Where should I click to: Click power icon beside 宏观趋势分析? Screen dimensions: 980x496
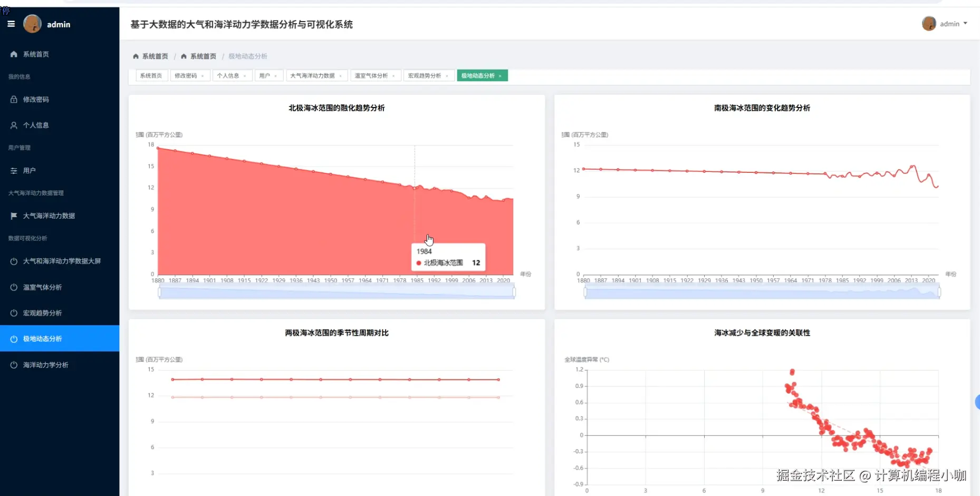point(14,313)
